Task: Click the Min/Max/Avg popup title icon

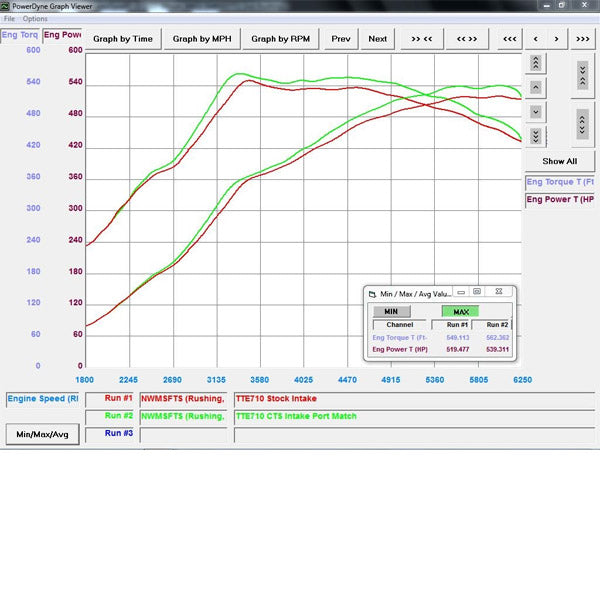Action: [372, 294]
